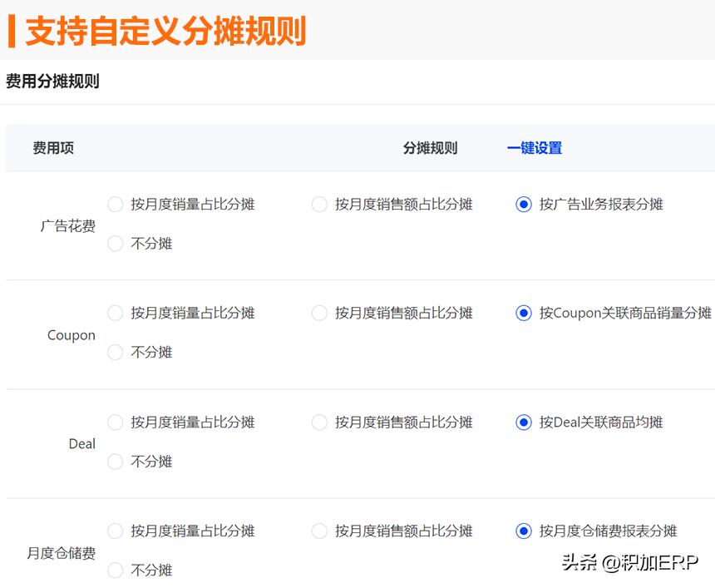The image size is (715, 588).
Task: Select 按月度销量占比分摊 for Deal
Action: [x=115, y=422]
